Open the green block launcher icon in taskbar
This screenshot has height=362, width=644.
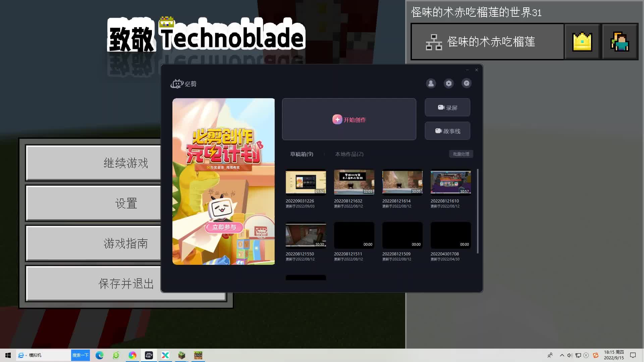[182, 355]
